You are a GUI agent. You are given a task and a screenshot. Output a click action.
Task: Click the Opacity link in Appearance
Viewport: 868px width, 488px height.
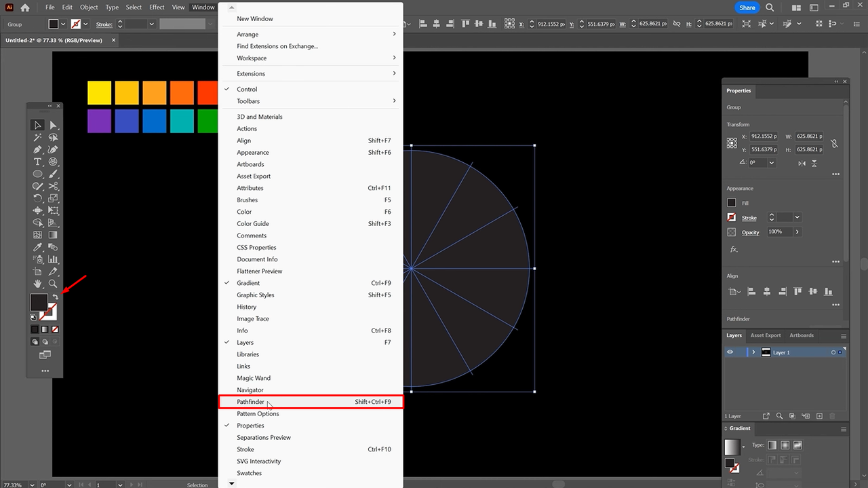coord(750,232)
